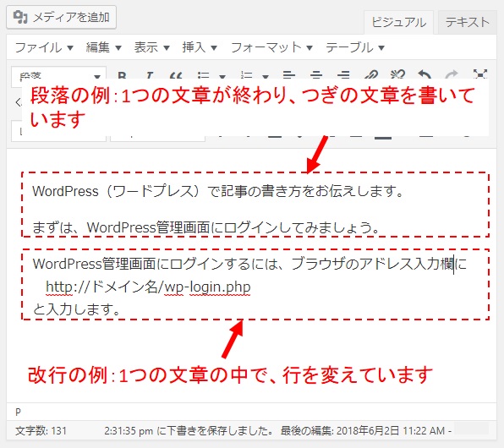The image size is (504, 448).
Task: Click the media icon on メディアを追加
Action: click(x=20, y=17)
